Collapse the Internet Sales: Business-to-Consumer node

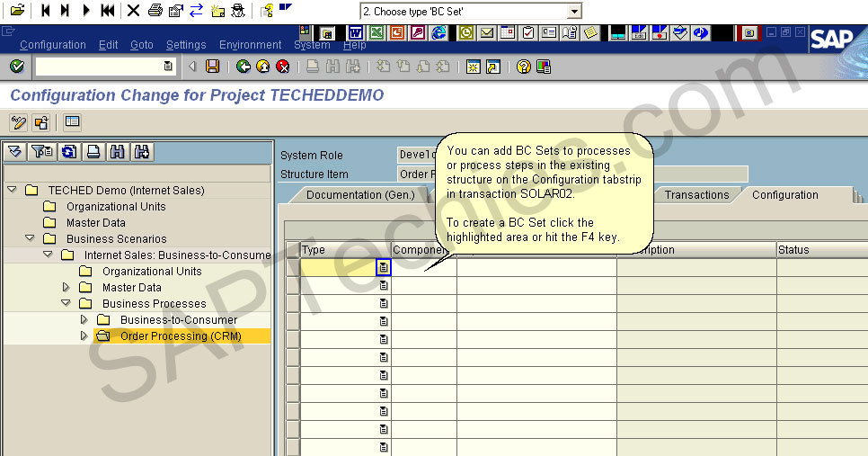[49, 255]
